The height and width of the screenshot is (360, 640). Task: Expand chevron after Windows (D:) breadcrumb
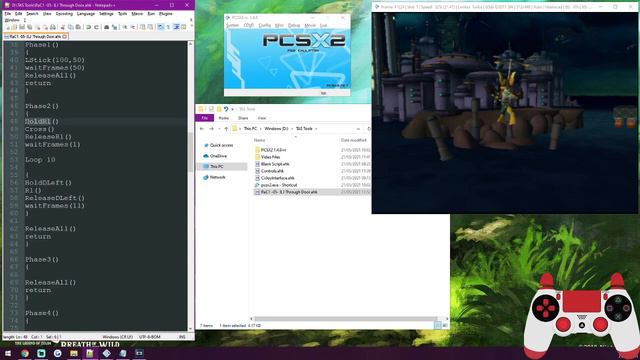(292, 129)
